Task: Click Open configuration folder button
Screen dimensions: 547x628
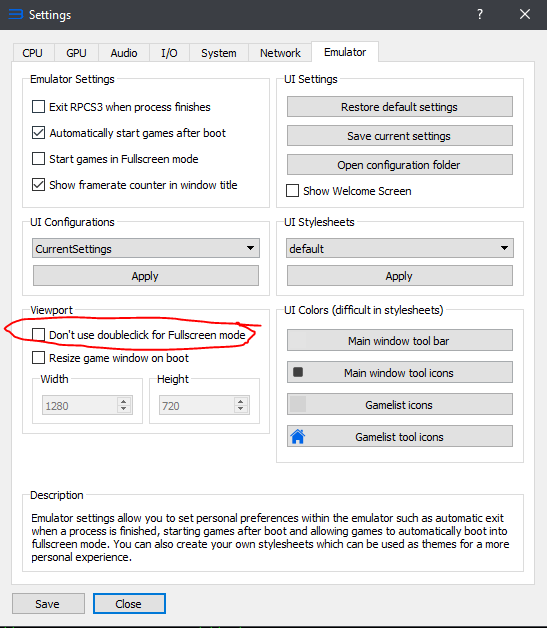Action: (x=400, y=165)
